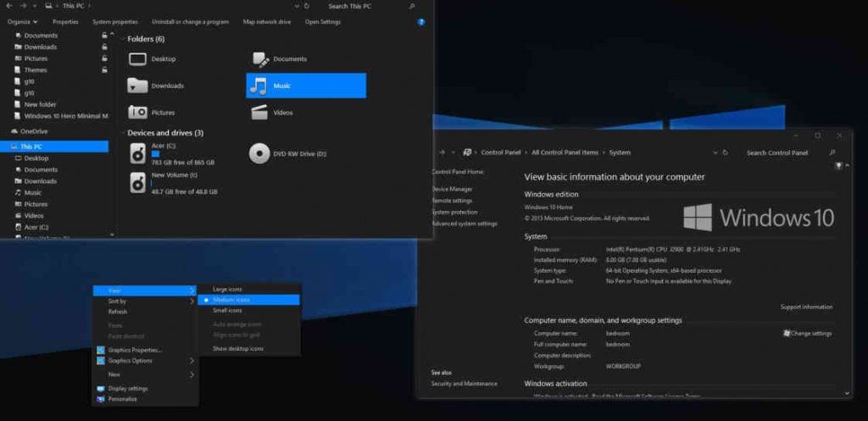Viewport: 868px width, 421px height.
Task: Select This PC in the navigation tree
Action: tap(54, 147)
